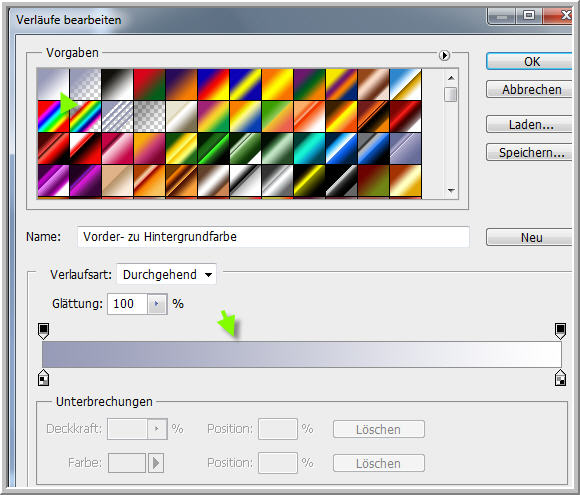Select the left color stop below gradient

(44, 377)
